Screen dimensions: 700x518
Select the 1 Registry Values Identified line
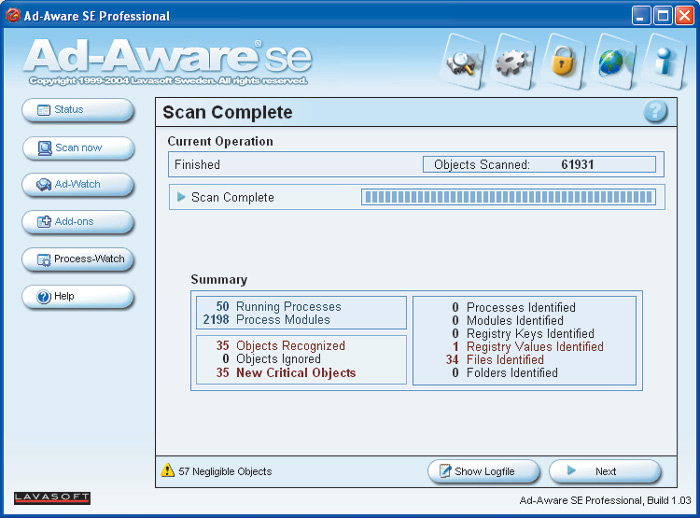(x=528, y=347)
